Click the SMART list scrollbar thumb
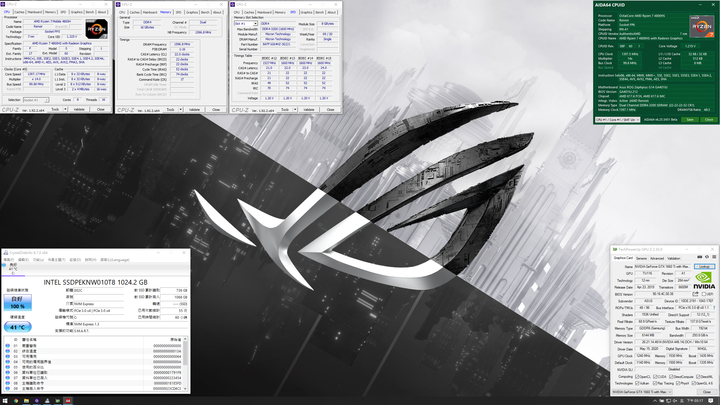Image resolution: width=720 pixels, height=405 pixels. click(185, 353)
